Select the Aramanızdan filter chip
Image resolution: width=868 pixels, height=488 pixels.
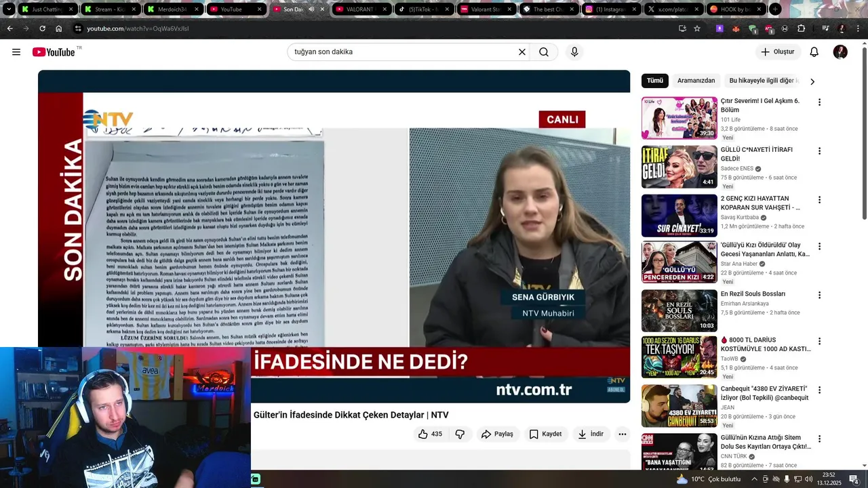pyautogui.click(x=696, y=81)
